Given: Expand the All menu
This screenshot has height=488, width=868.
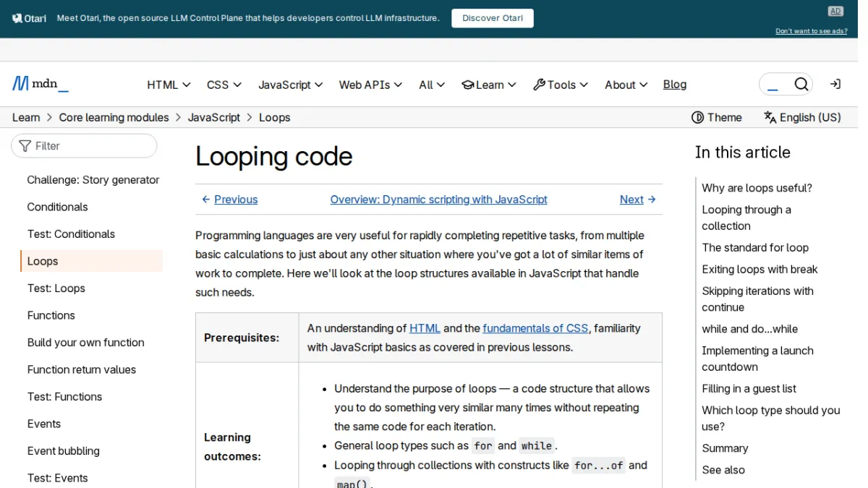Looking at the screenshot, I should [x=433, y=85].
